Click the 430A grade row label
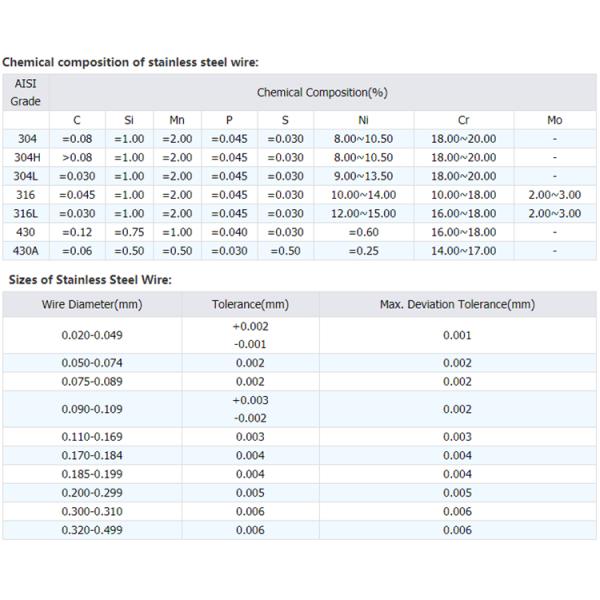Screen dimensions: 600x600 (x=25, y=250)
